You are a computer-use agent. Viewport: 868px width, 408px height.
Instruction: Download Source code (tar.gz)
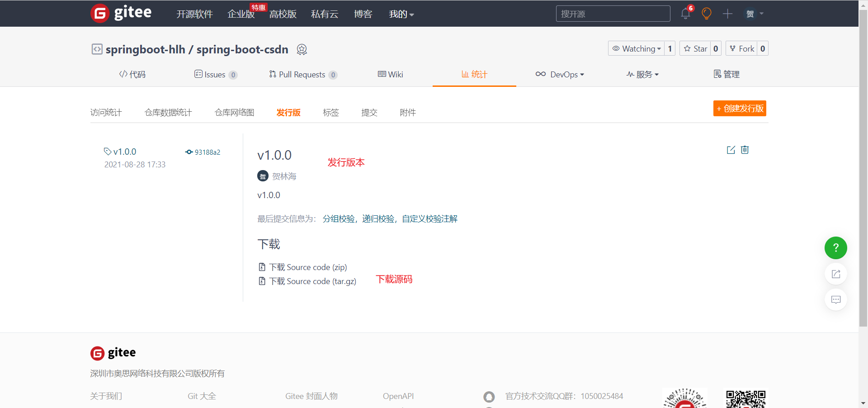(313, 281)
